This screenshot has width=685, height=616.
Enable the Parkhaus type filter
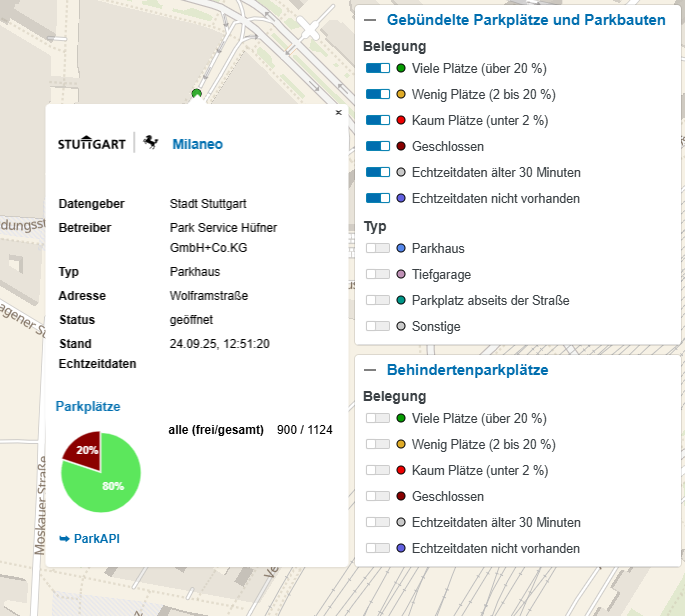(x=378, y=248)
